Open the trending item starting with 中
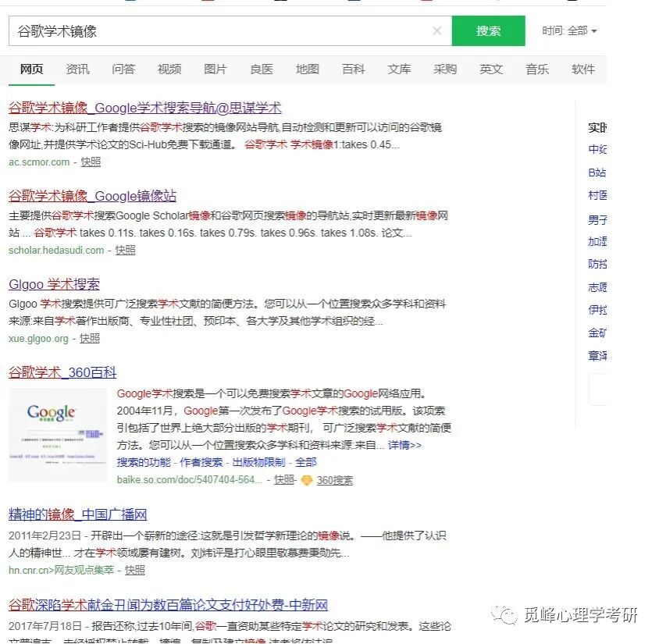Image resolution: width=659 pixels, height=644 pixels. click(597, 150)
